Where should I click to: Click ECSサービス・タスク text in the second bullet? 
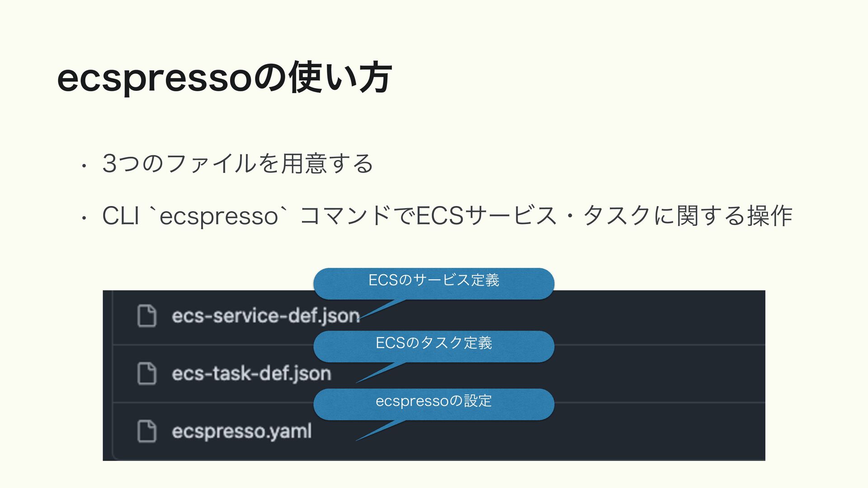click(533, 216)
